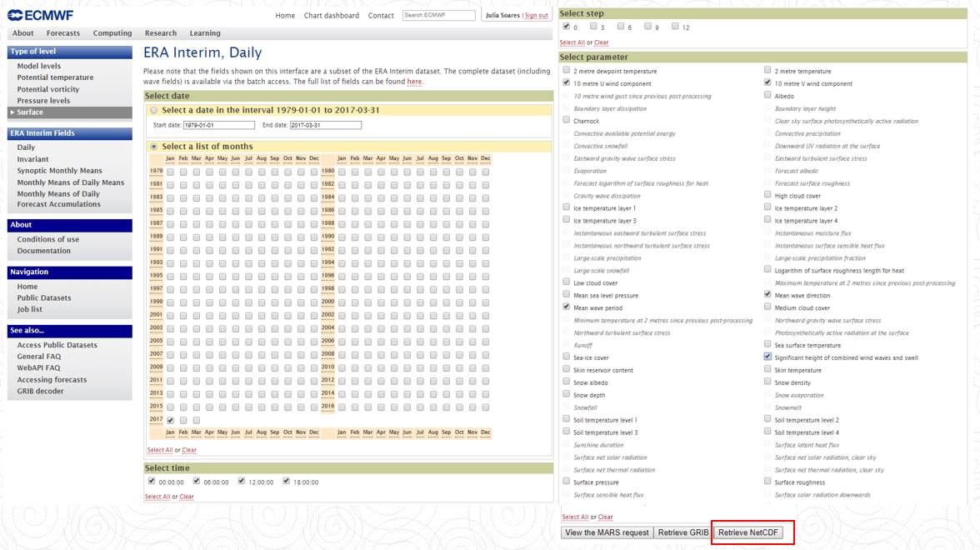The image size is (980, 550).
Task: Uncheck the 06:00:00 time checkbox
Action: pos(197,482)
